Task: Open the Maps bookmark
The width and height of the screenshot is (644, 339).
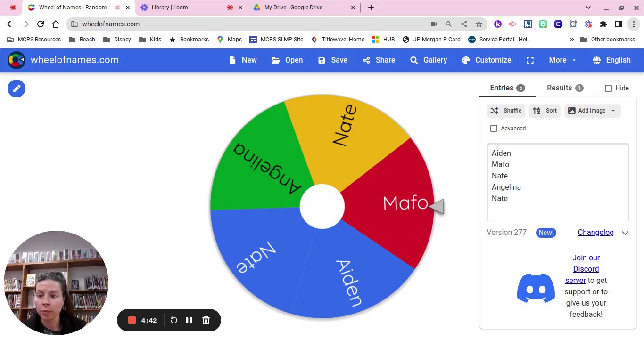Action: tap(229, 40)
